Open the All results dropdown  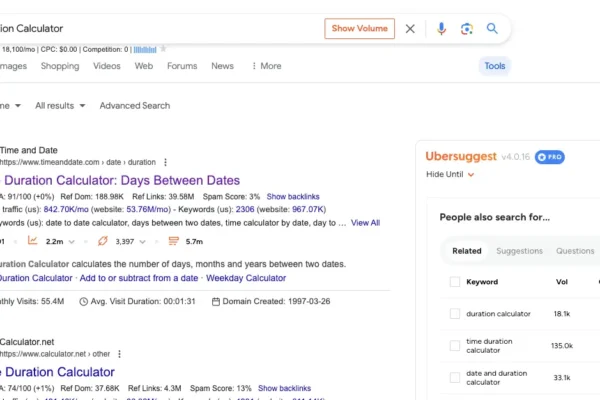[x=60, y=106]
